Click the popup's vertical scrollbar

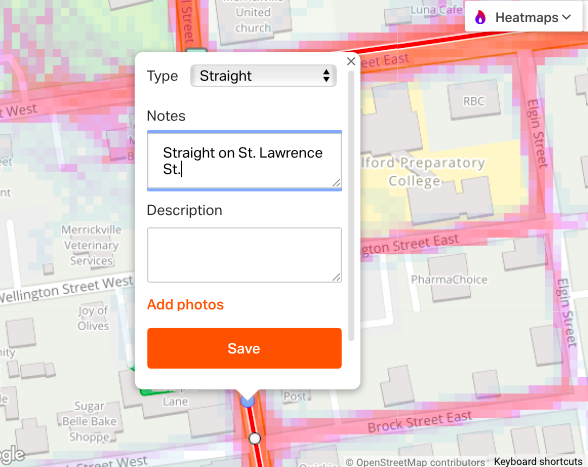click(351, 206)
